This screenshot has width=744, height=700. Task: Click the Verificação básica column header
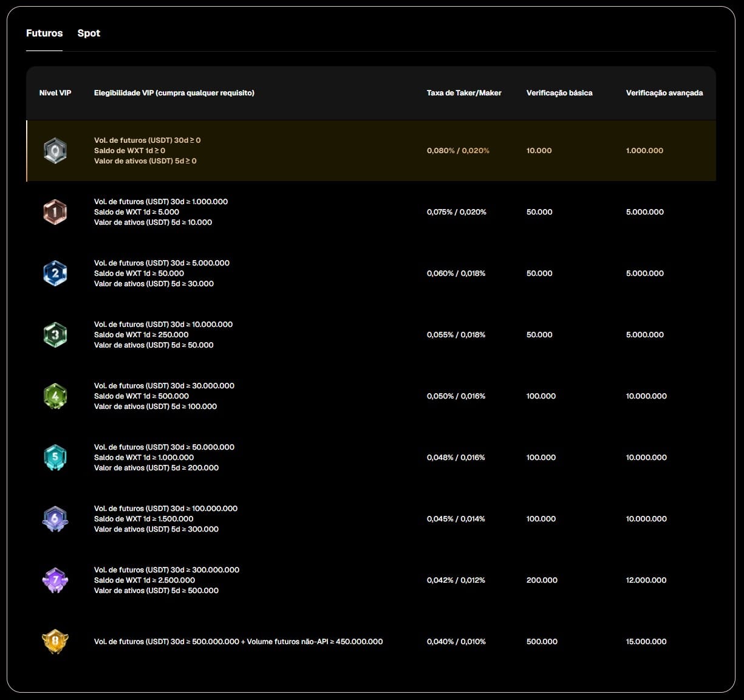pos(559,93)
